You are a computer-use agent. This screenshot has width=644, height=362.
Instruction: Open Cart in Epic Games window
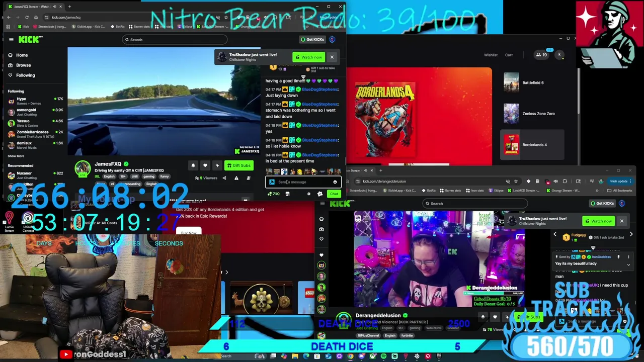click(x=509, y=55)
